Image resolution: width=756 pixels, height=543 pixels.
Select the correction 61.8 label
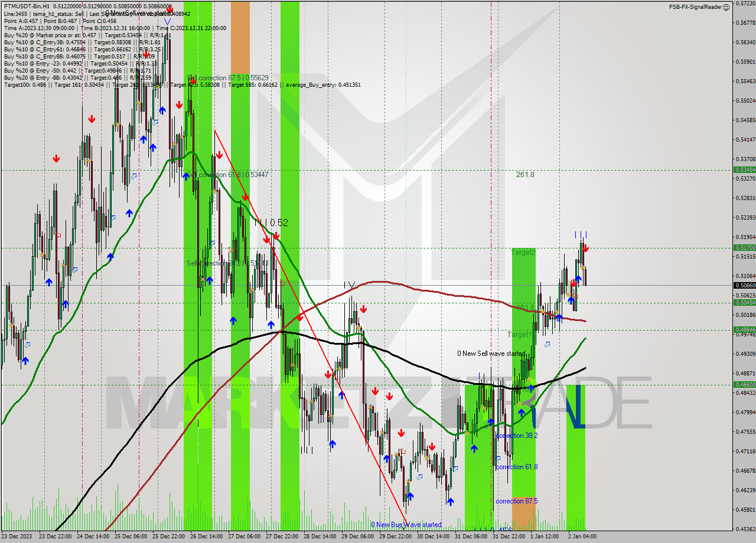tap(517, 467)
